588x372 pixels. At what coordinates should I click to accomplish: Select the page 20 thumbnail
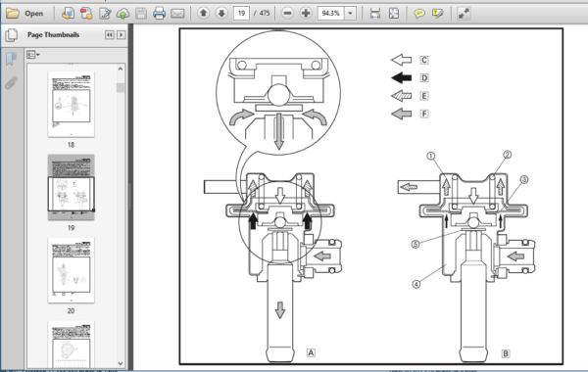coord(71,270)
